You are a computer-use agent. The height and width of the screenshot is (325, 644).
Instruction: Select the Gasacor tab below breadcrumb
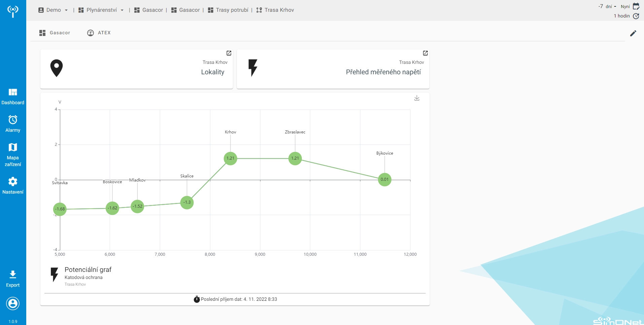pos(55,33)
